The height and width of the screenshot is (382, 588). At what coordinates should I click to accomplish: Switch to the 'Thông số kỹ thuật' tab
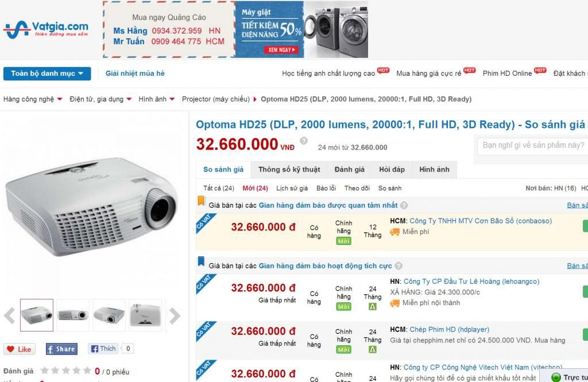[289, 170]
